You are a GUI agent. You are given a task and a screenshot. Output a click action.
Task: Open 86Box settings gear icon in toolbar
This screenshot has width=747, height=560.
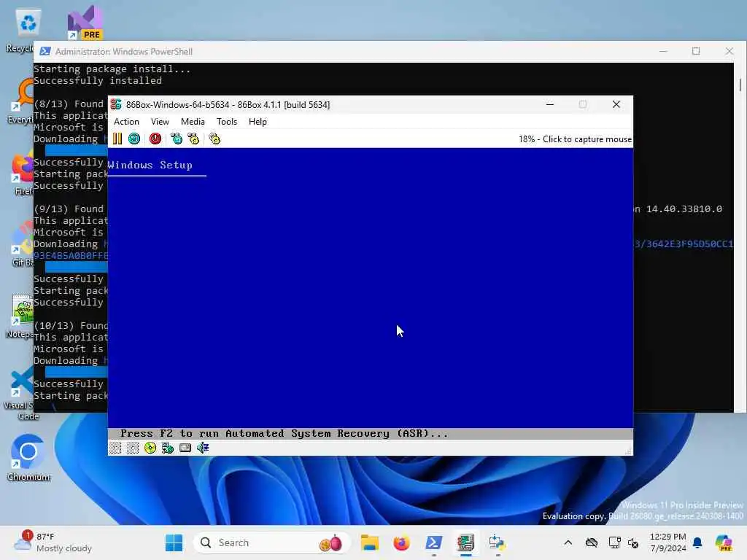click(x=214, y=139)
